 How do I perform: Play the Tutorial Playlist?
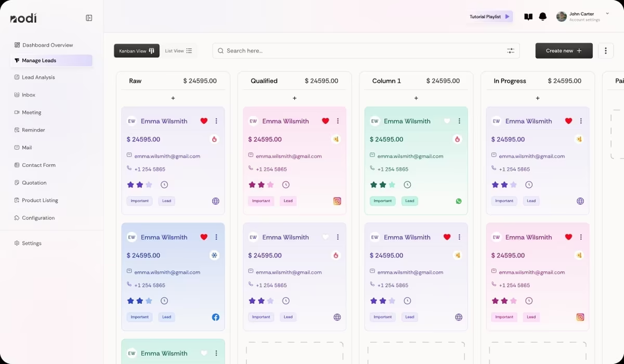click(x=491, y=17)
